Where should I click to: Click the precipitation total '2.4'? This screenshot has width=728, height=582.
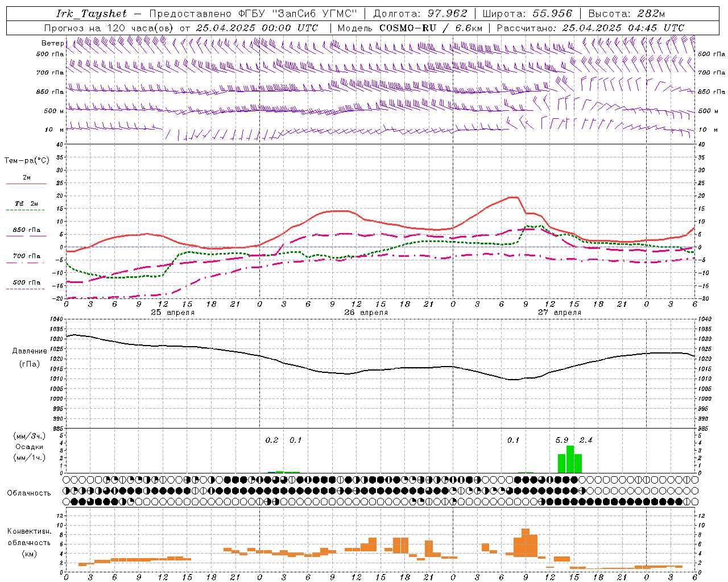coord(586,440)
